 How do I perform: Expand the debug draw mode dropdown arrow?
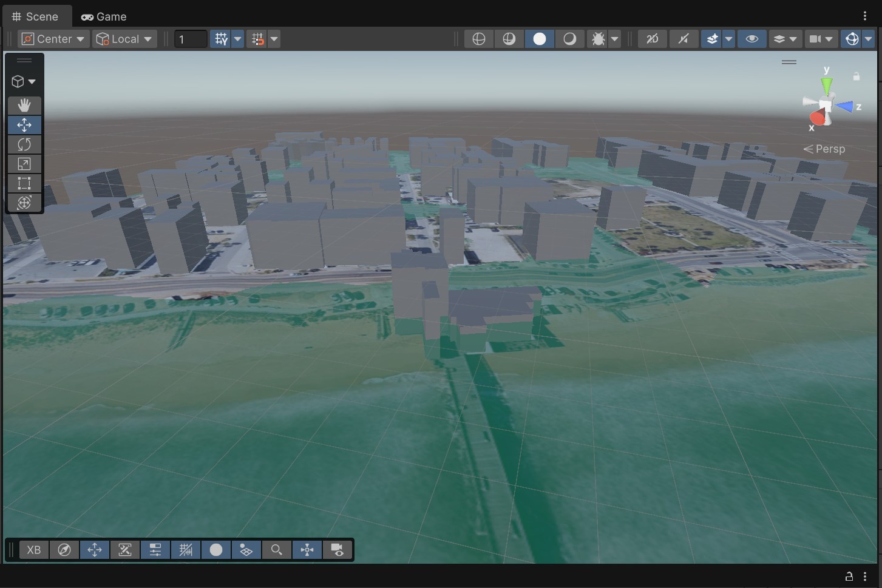point(615,39)
